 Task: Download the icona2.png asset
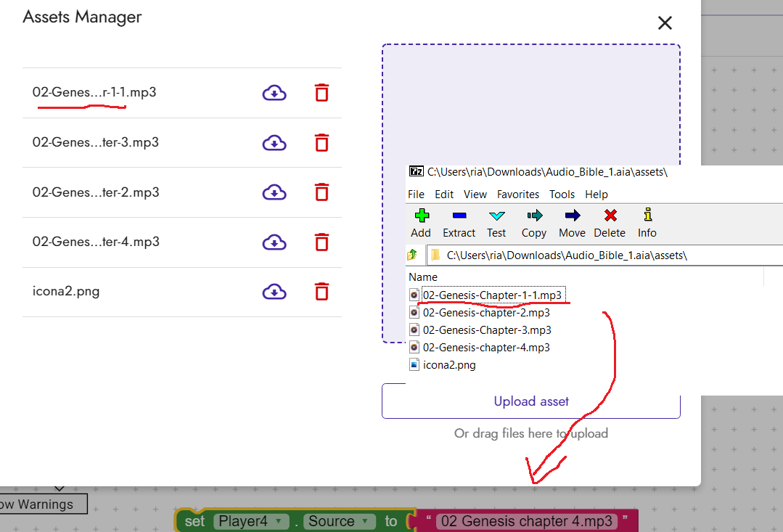[x=274, y=292]
